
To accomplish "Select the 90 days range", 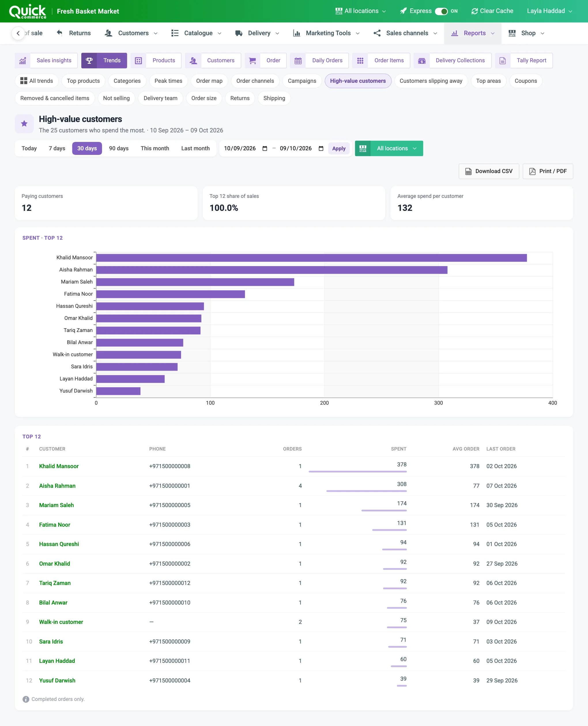I will point(118,149).
